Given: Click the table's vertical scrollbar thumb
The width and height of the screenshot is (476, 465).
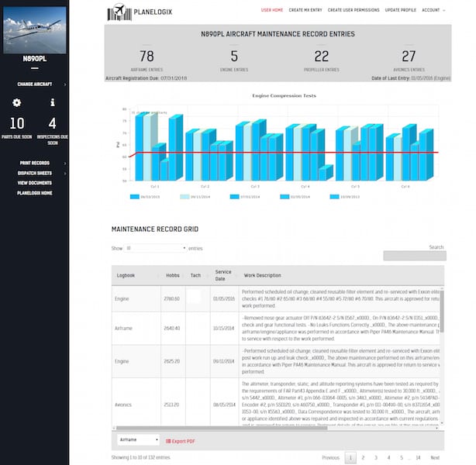Looking at the screenshot, I should (442, 312).
